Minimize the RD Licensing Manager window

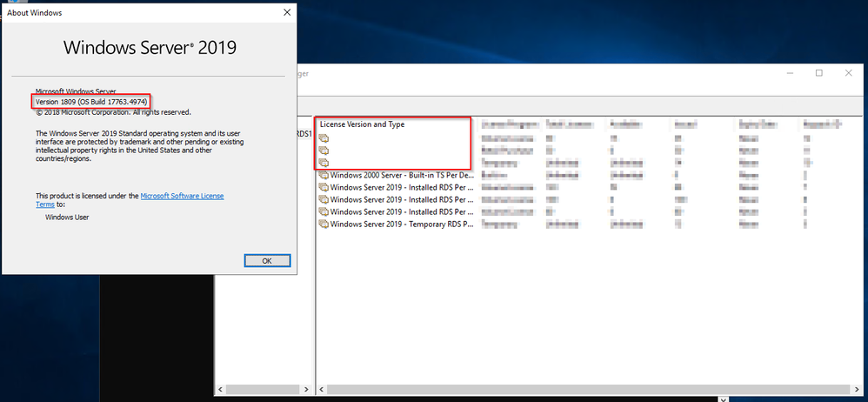790,73
